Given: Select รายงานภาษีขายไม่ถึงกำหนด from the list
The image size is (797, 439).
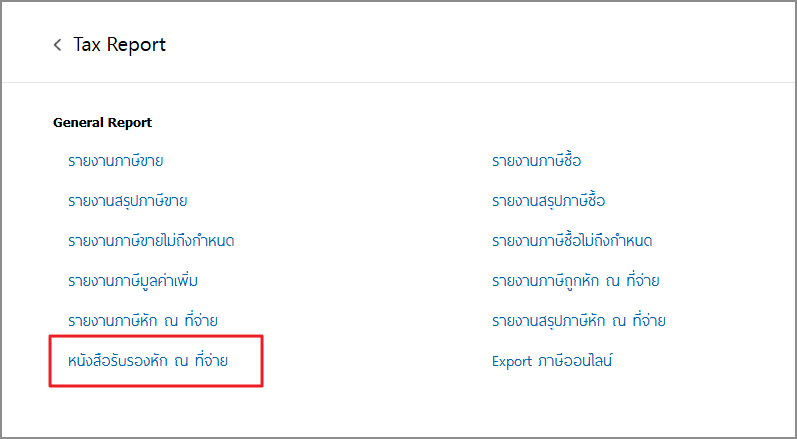Looking at the screenshot, I should click(x=151, y=241).
